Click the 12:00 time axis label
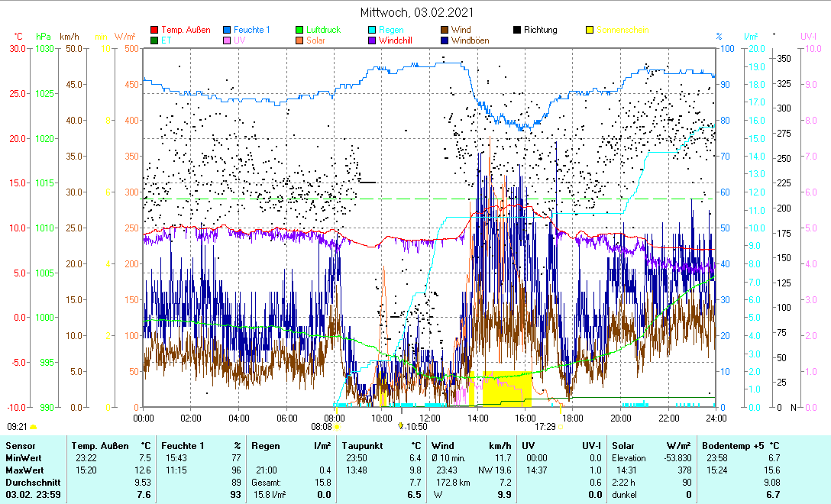This screenshot has height=504, width=831. click(x=430, y=418)
